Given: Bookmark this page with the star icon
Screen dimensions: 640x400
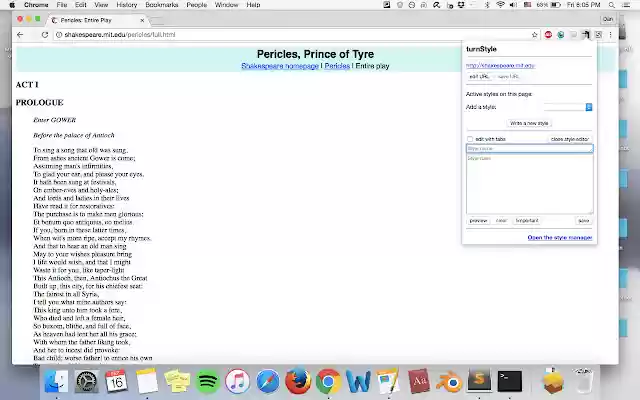Looking at the screenshot, I should 535,35.
